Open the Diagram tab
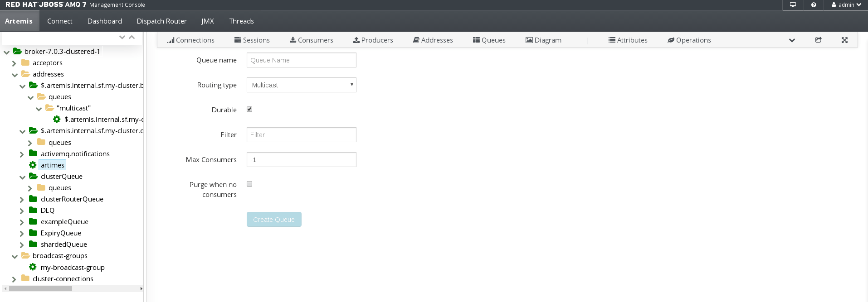The image size is (868, 302). click(543, 40)
